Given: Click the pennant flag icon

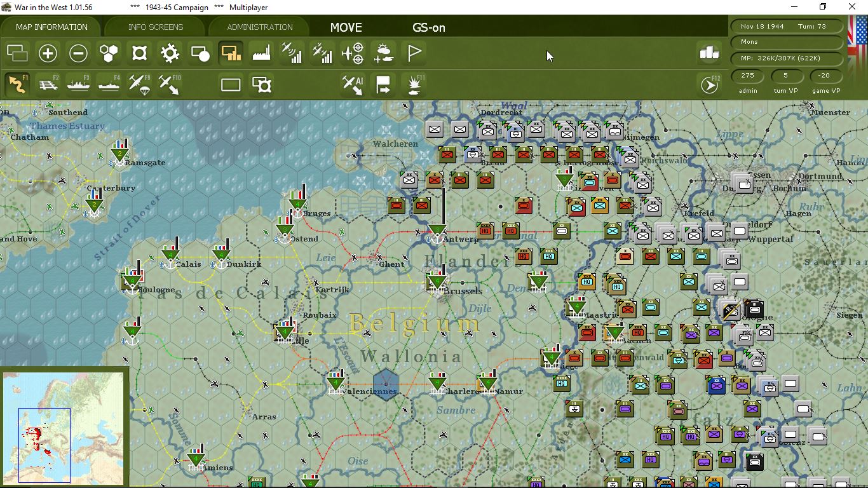Looking at the screenshot, I should pyautogui.click(x=414, y=53).
